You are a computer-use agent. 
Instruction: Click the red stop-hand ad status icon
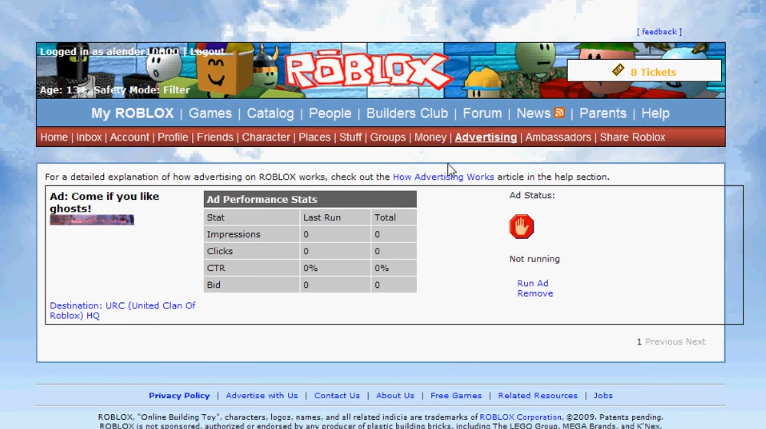521,227
